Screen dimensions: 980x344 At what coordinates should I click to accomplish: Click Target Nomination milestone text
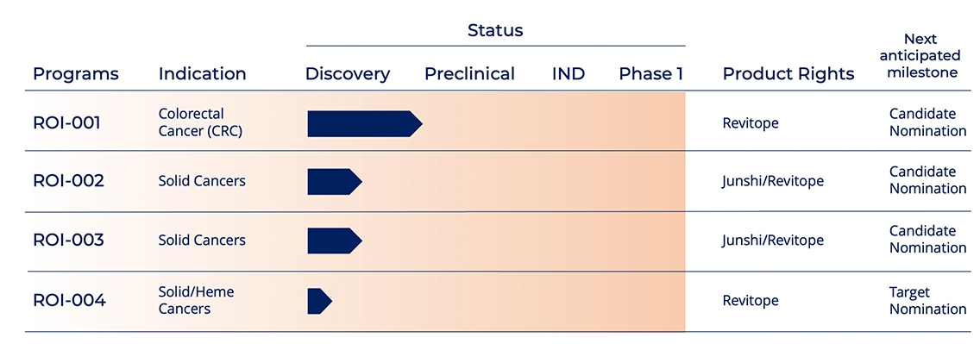[x=927, y=301]
